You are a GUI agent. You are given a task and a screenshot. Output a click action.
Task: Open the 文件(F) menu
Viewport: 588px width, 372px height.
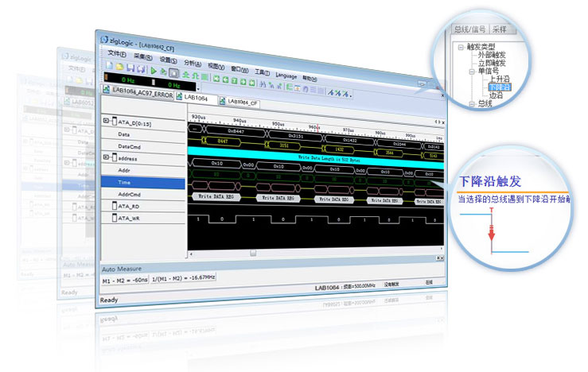coord(117,53)
